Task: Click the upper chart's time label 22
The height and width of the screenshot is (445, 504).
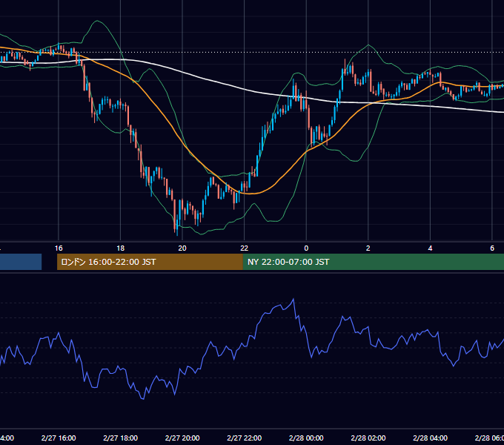Action: (x=245, y=248)
